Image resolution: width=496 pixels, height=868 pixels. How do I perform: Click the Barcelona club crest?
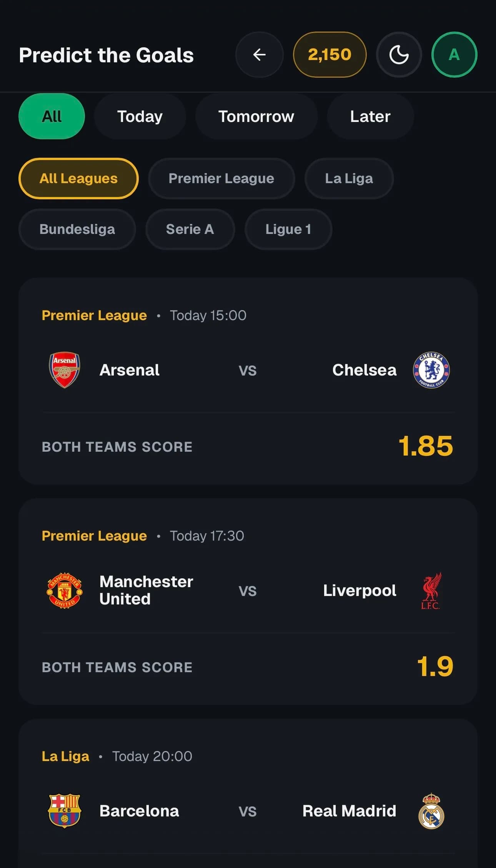65,811
